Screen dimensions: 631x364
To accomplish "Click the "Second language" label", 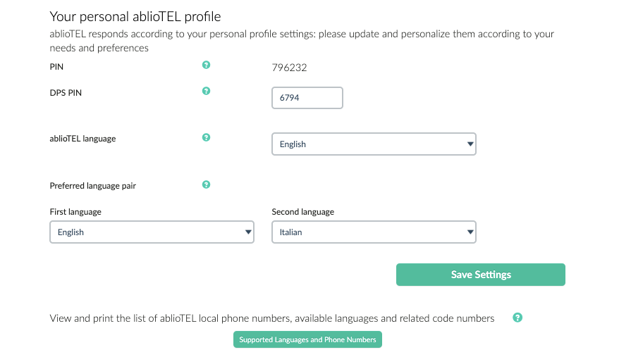I will (x=302, y=212).
